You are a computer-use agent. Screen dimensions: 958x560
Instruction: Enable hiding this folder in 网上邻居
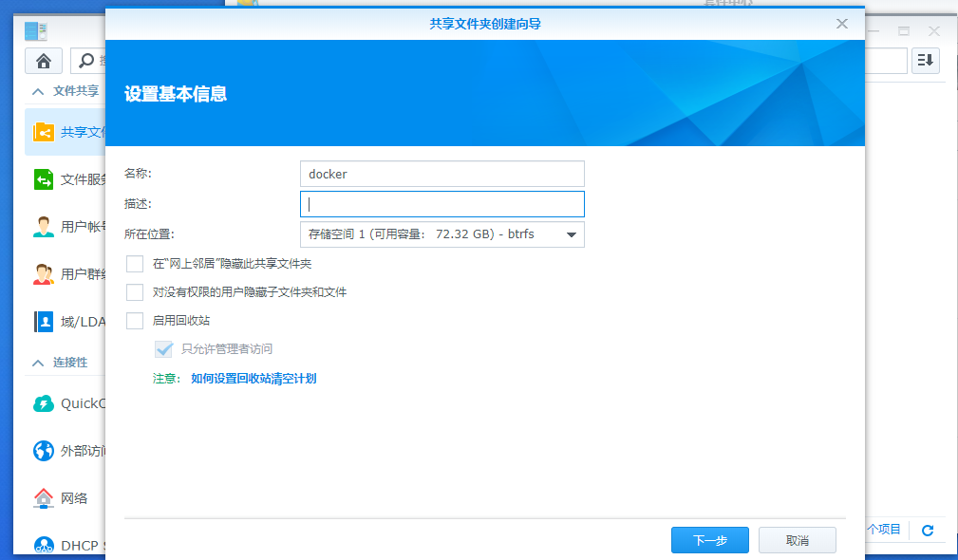tap(134, 264)
